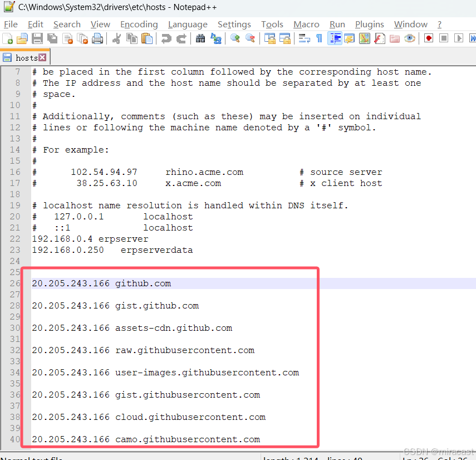Screen dimensions: 476x460
Task: Click the '20.205.243.166 github.com' line
Action: tap(101, 283)
